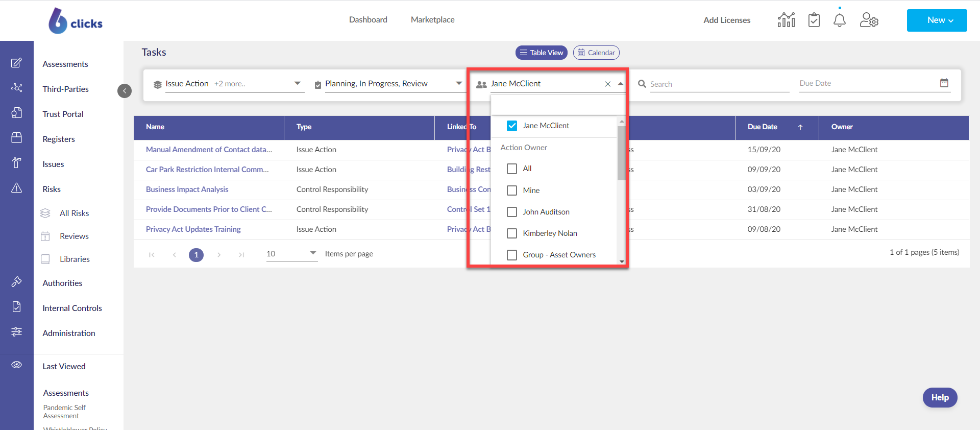This screenshot has width=980, height=430.
Task: Click the analytics chart icon in header
Action: (786, 20)
